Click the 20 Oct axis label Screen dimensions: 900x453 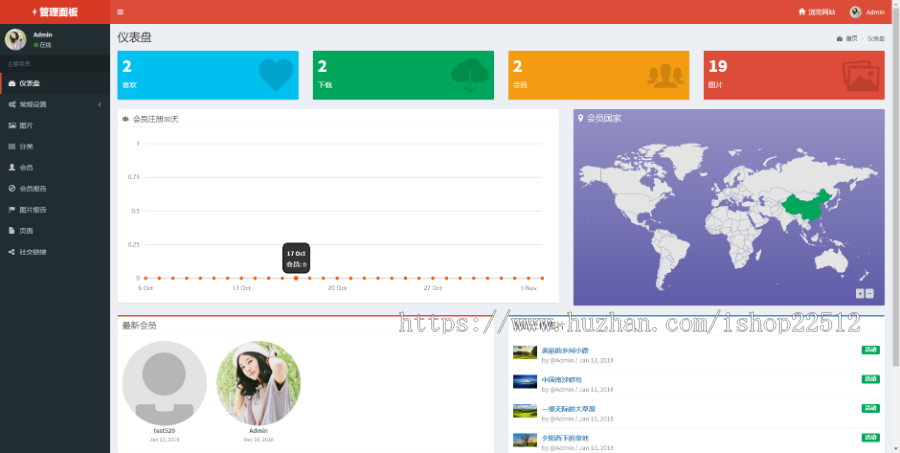click(x=337, y=288)
